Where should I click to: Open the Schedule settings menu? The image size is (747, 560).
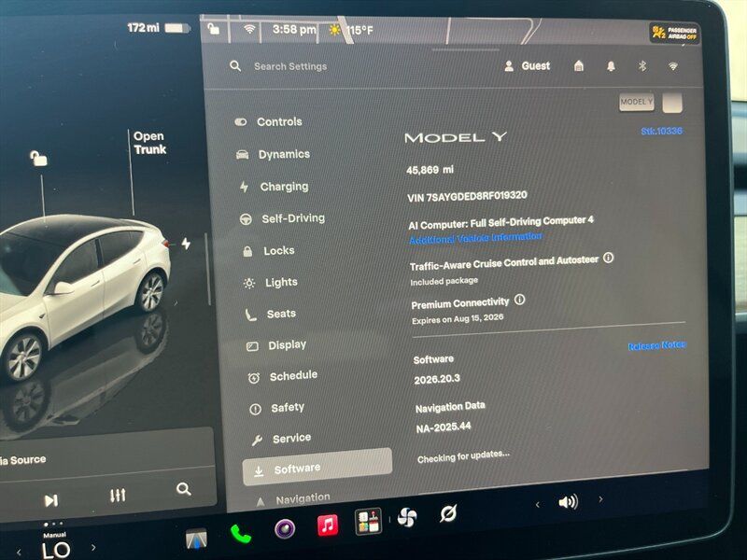point(283,376)
